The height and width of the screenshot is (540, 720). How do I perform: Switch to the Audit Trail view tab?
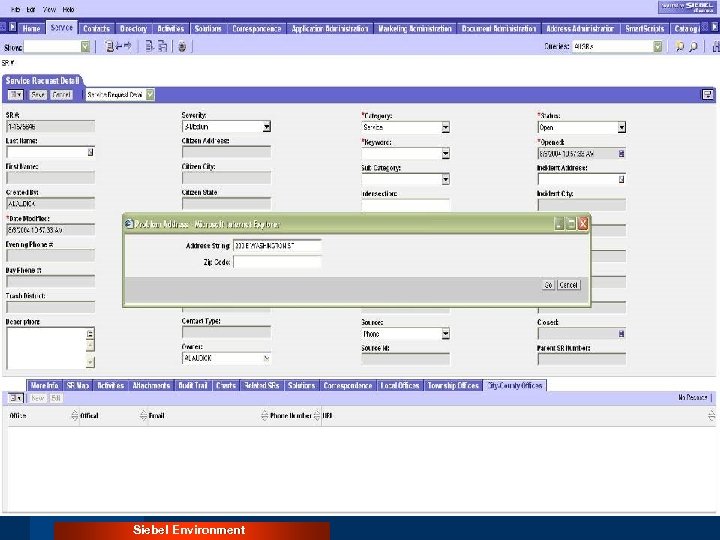coord(193,385)
